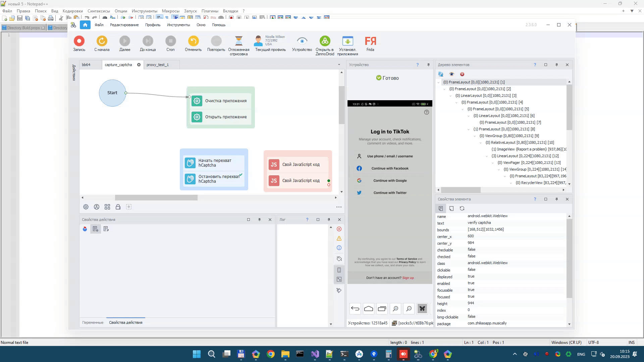This screenshot has width=644, height=362.
Task: Toggle the Устройство eye icon
Action: point(302,41)
